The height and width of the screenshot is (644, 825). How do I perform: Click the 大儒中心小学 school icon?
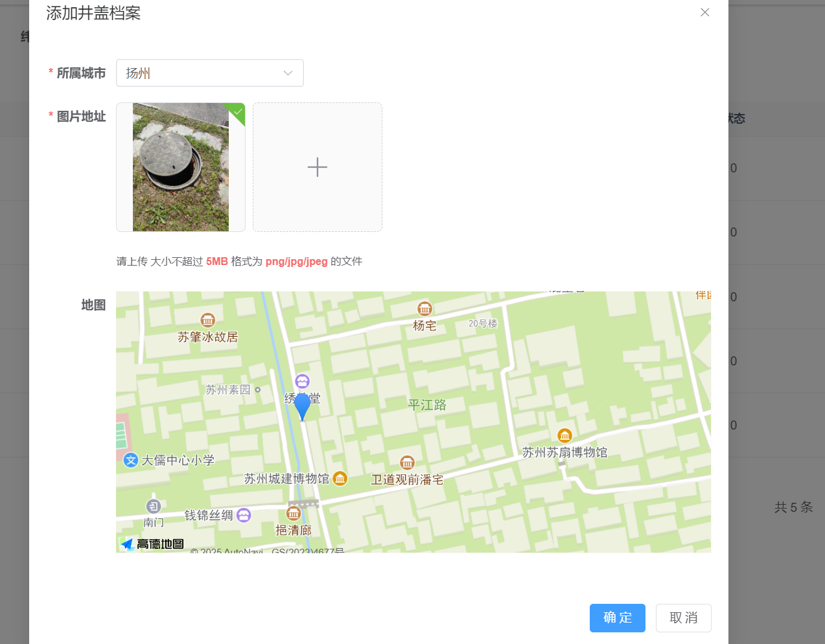pos(131,461)
